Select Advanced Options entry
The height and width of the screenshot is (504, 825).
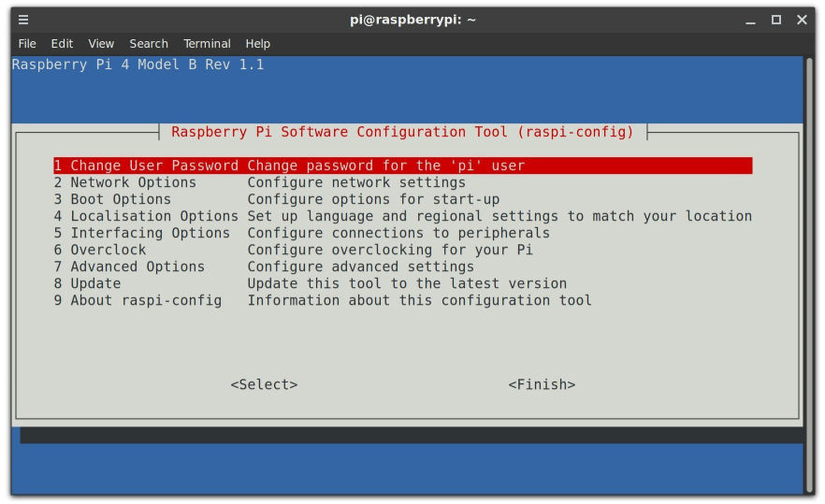[x=129, y=266]
